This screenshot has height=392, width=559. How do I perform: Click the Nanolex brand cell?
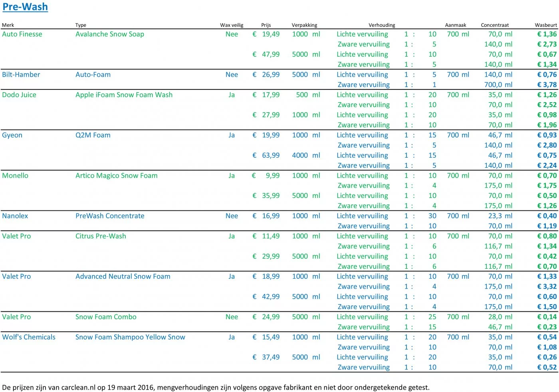click(x=15, y=216)
